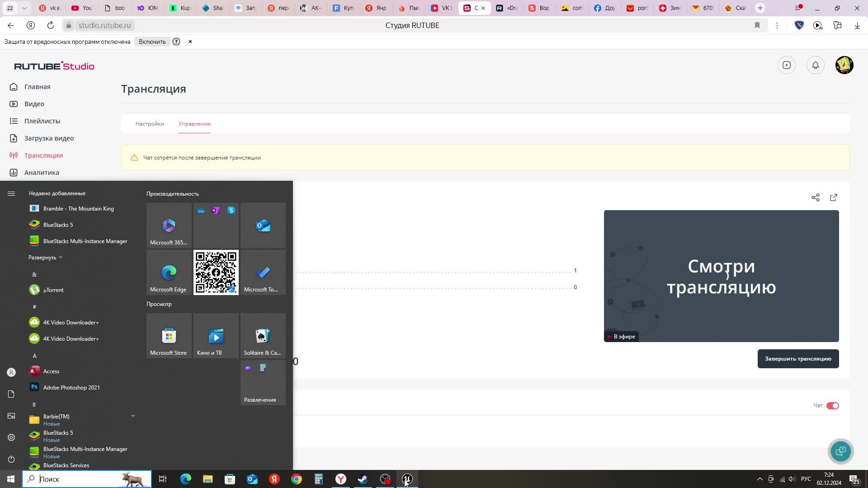Open Аналитика in sidebar
This screenshot has width=868, height=488.
pos(42,173)
